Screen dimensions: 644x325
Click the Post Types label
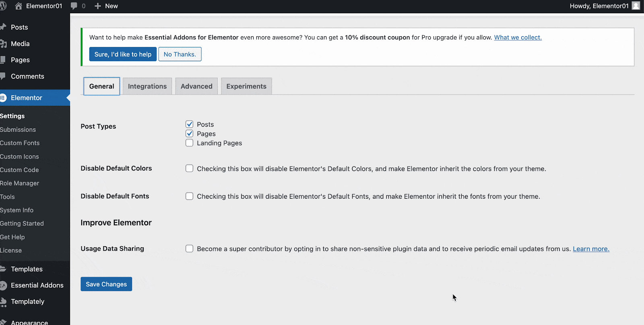click(98, 126)
